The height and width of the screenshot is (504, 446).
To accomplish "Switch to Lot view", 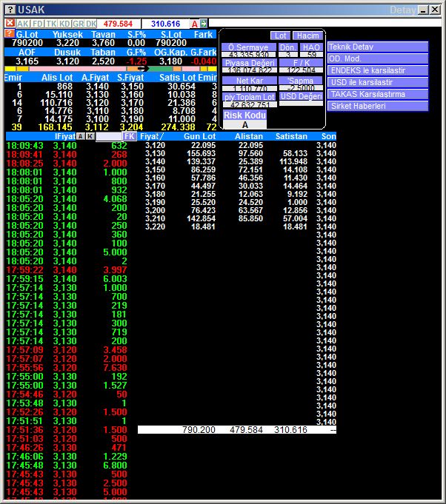I will point(280,36).
